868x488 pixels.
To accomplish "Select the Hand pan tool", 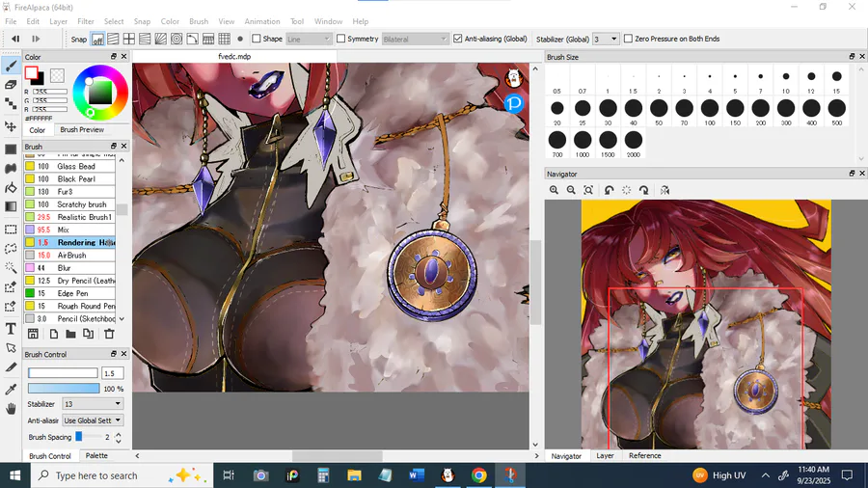I will [x=11, y=409].
